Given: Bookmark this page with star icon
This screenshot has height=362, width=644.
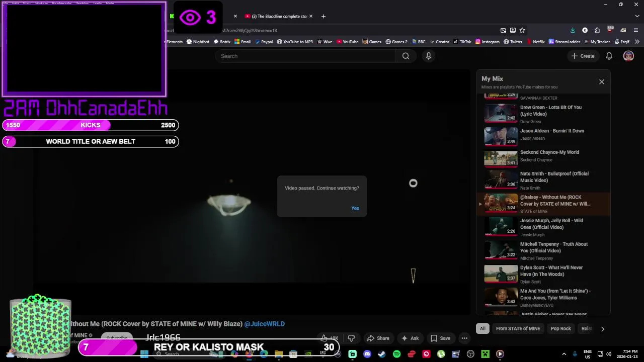Looking at the screenshot, I should (x=522, y=30).
